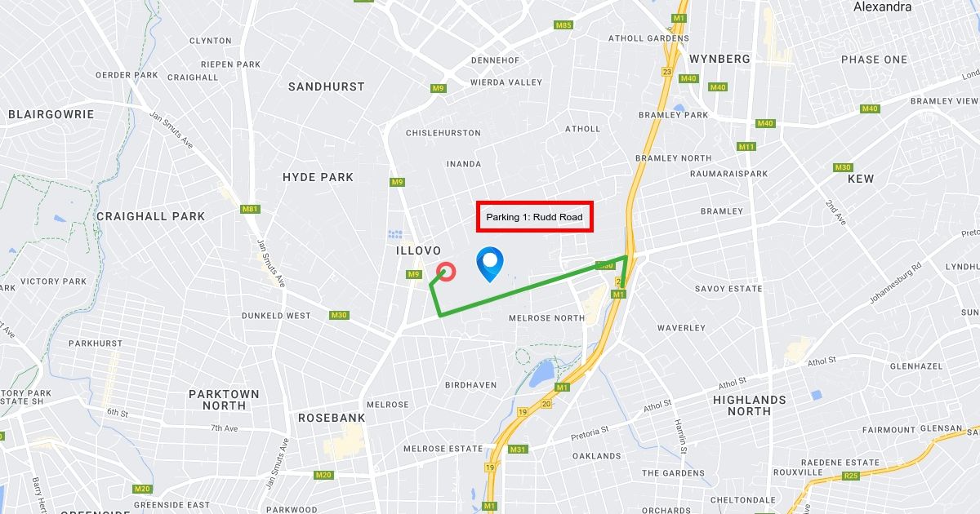Select the Sandhurst suburb label

(x=327, y=86)
